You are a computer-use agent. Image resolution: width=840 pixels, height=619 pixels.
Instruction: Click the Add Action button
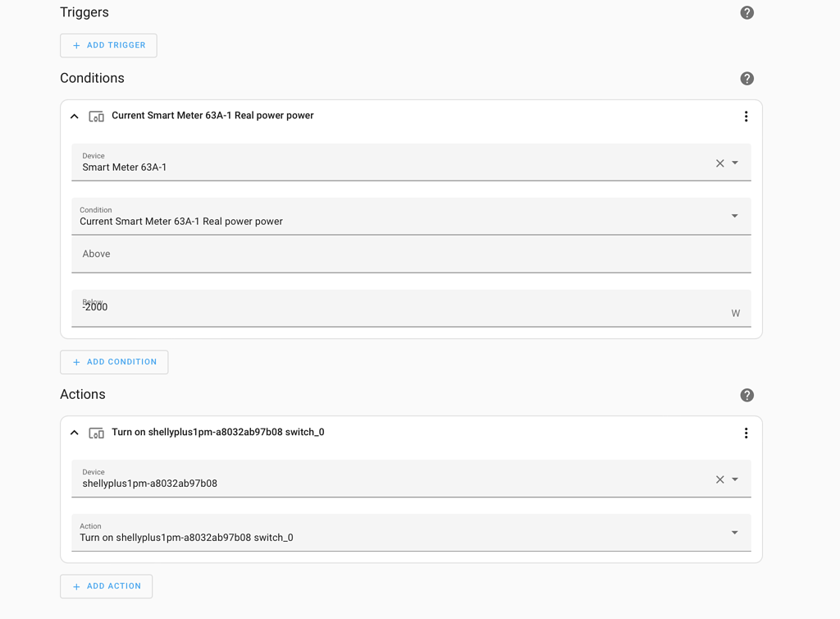point(106,586)
